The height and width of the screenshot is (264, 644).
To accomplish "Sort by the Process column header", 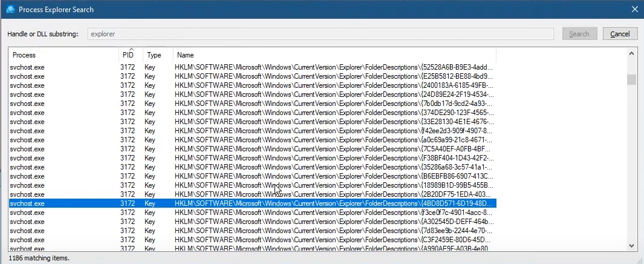I will [x=63, y=54].
